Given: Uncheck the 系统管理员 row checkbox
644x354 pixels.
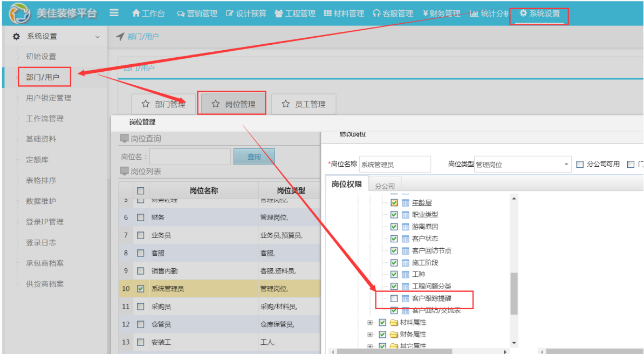Looking at the screenshot, I should pos(141,289).
